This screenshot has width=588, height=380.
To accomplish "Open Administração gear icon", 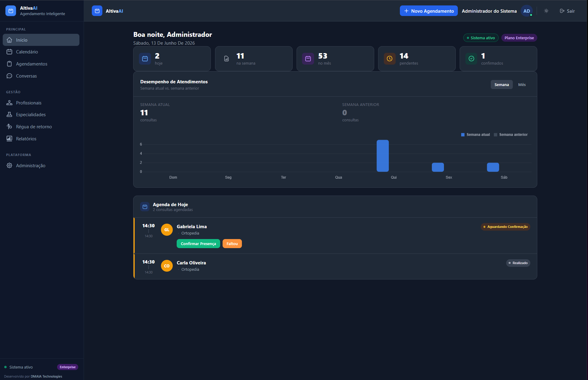I will click(x=9, y=166).
